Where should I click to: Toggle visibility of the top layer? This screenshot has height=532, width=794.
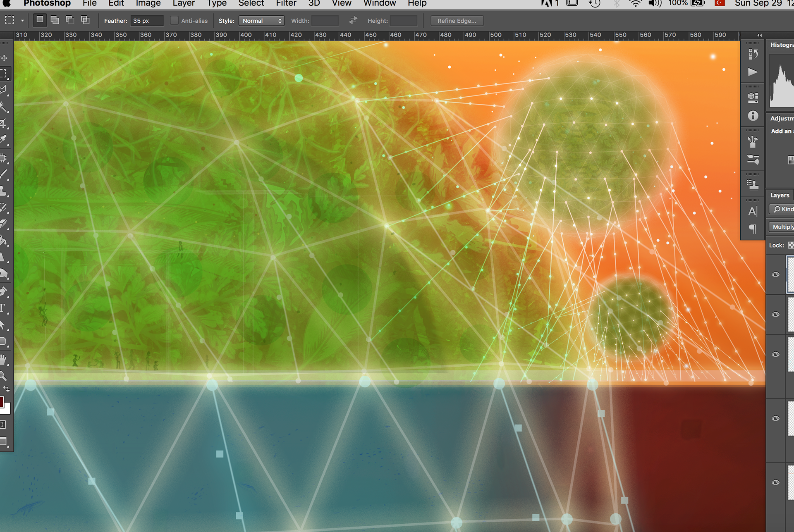776,274
